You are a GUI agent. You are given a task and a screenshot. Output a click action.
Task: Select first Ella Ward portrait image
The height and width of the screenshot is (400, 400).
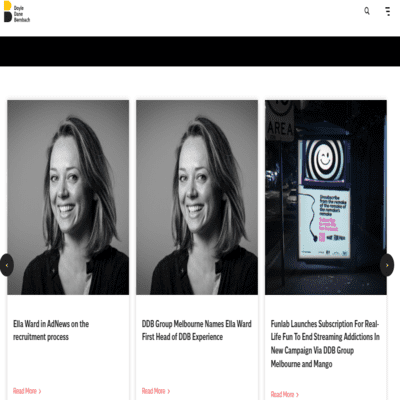click(68, 197)
